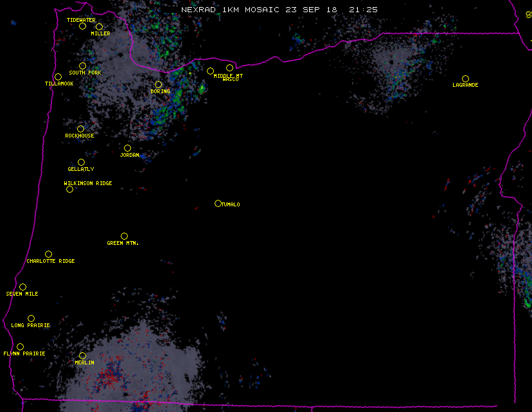532x412 pixels.
Task: Click the Merlin station circle marker
Action: [82, 355]
